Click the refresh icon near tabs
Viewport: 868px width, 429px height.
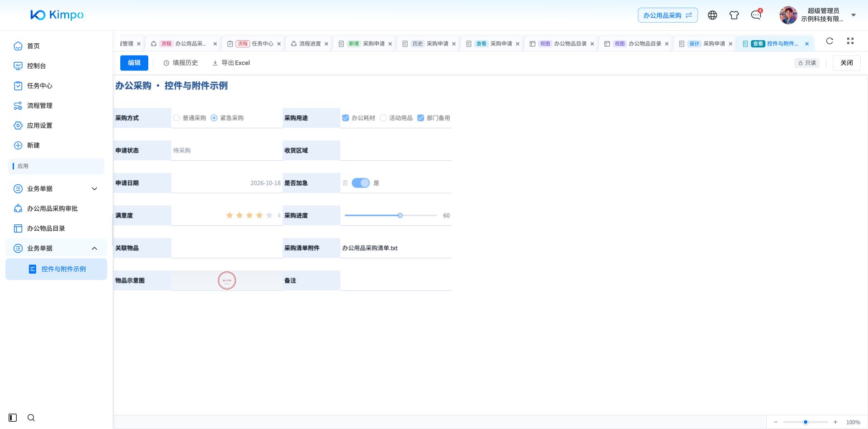pyautogui.click(x=830, y=41)
